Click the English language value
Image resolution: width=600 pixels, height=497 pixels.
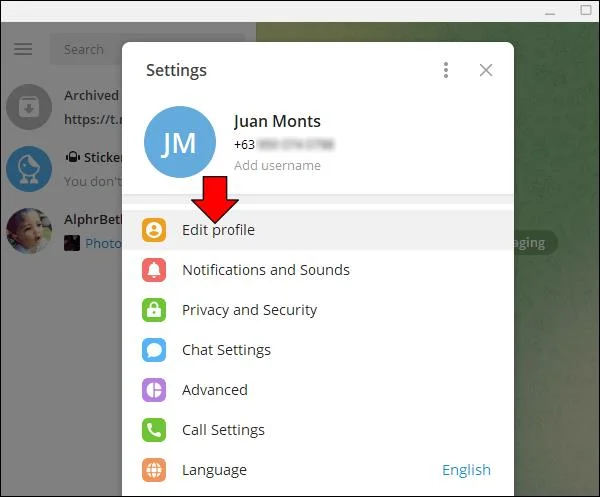click(466, 470)
